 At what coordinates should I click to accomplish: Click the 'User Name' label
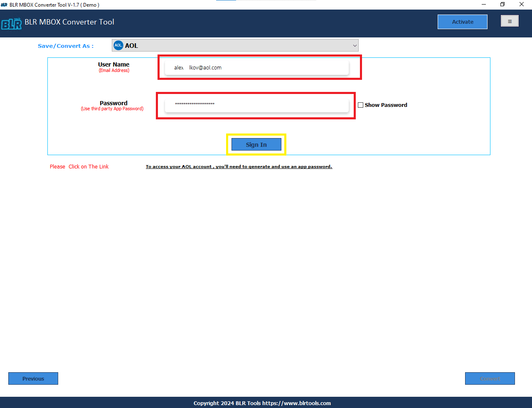click(x=114, y=64)
